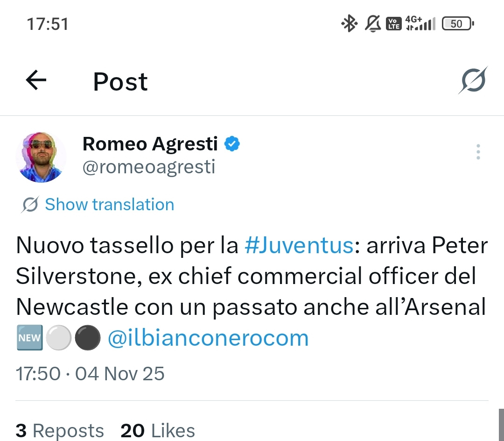
Task: Open Grok icon in the Post header
Action: point(472,81)
